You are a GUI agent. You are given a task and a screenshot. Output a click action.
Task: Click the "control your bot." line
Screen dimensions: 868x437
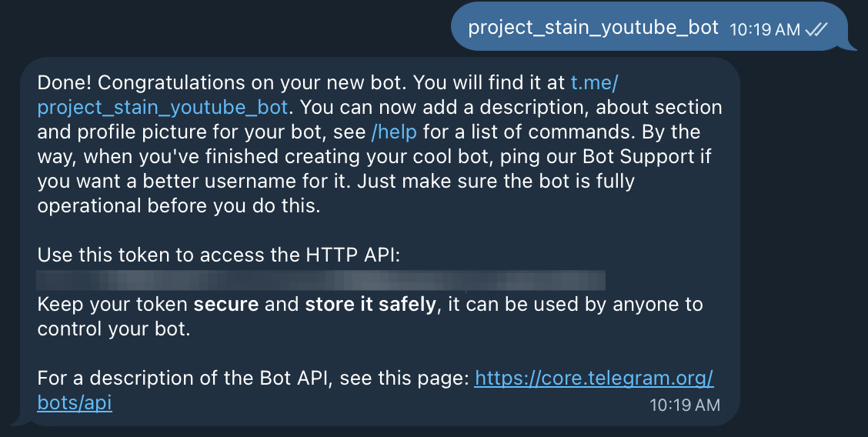click(x=113, y=329)
